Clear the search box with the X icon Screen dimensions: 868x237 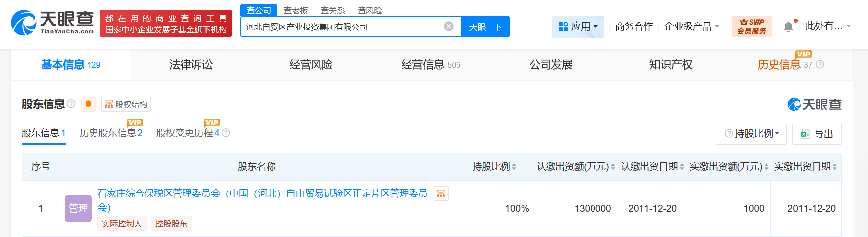pos(449,26)
